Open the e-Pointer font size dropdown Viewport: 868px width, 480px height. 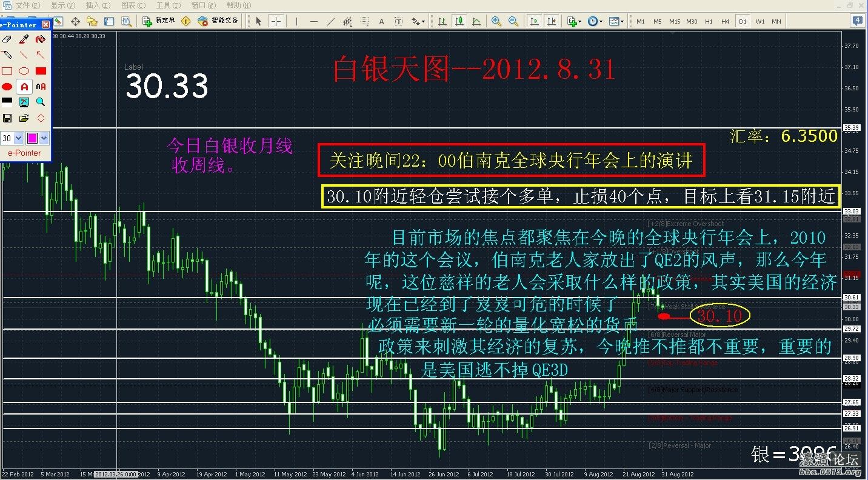pyautogui.click(x=18, y=138)
